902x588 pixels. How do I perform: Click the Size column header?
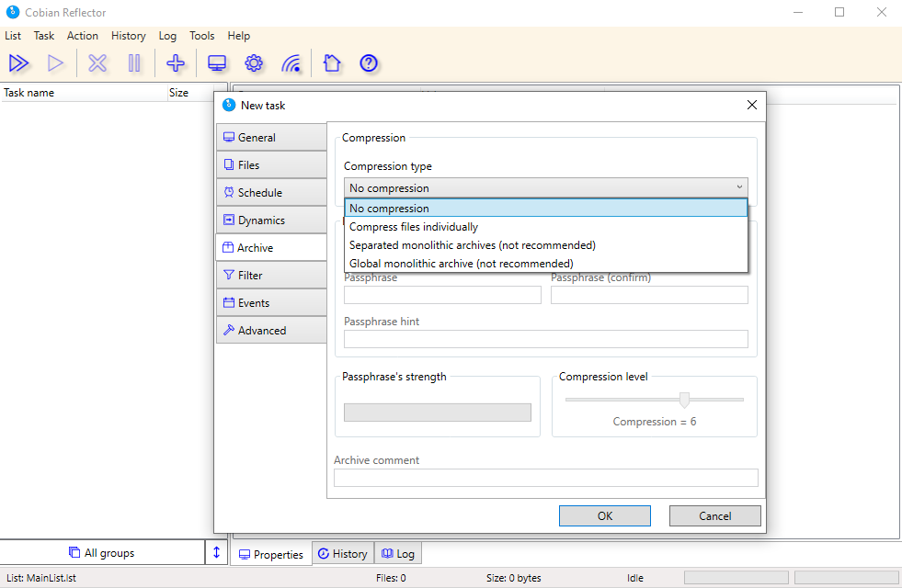pos(190,93)
